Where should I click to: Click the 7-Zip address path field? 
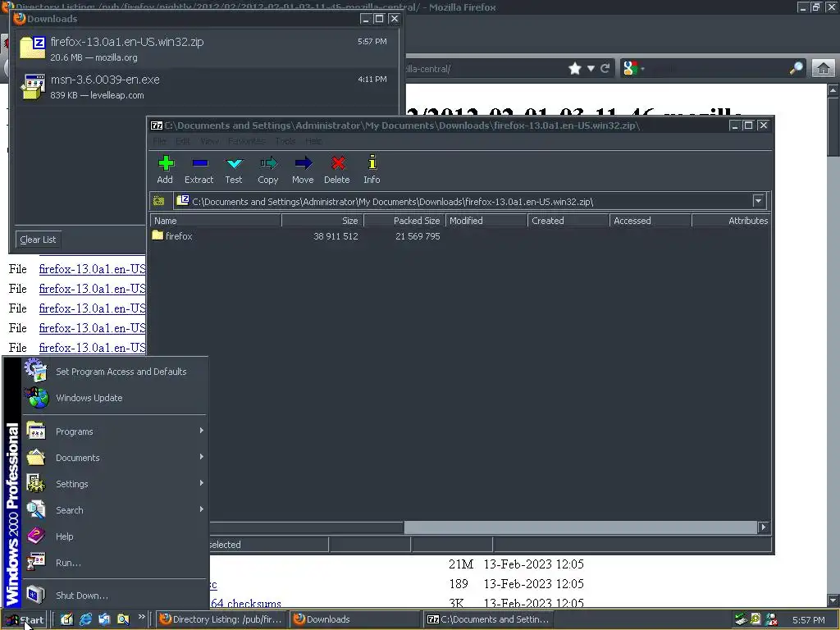pyautogui.click(x=463, y=202)
